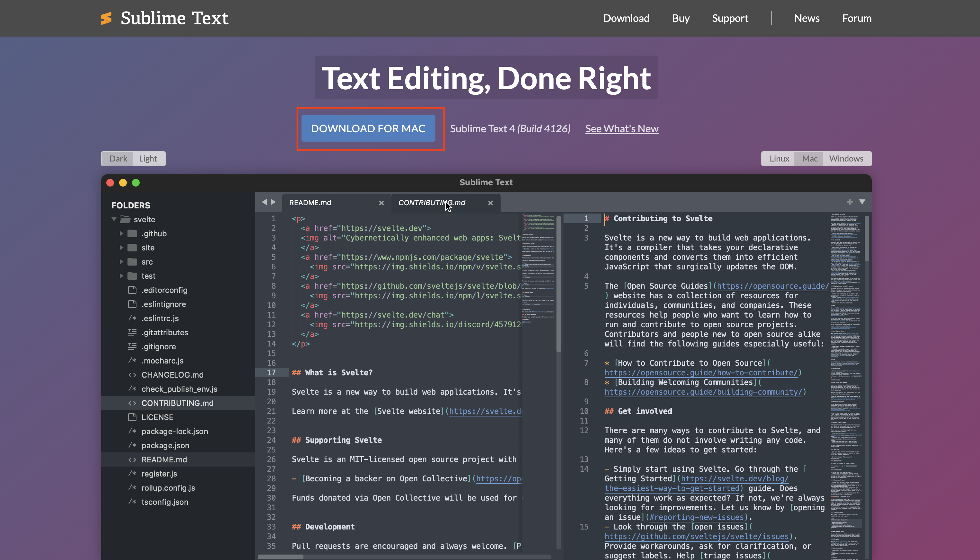This screenshot has height=560, width=980.
Task: Switch to the README.md tab
Action: (x=310, y=203)
